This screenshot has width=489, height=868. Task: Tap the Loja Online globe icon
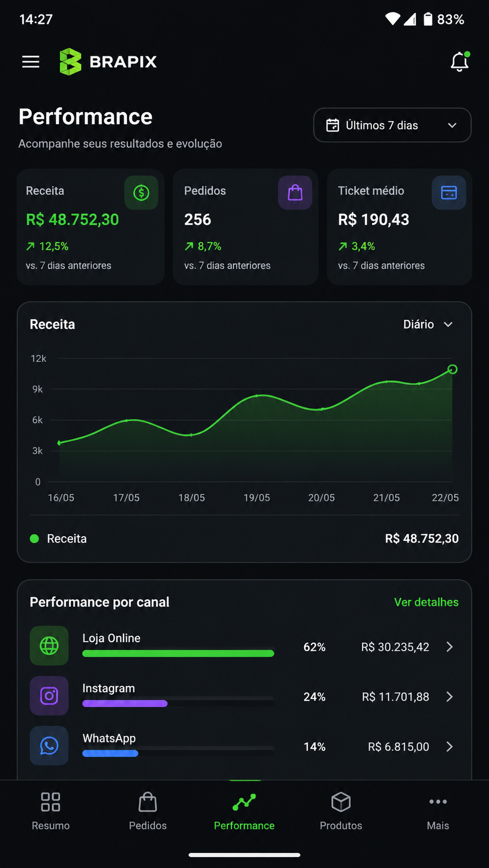[x=49, y=646]
